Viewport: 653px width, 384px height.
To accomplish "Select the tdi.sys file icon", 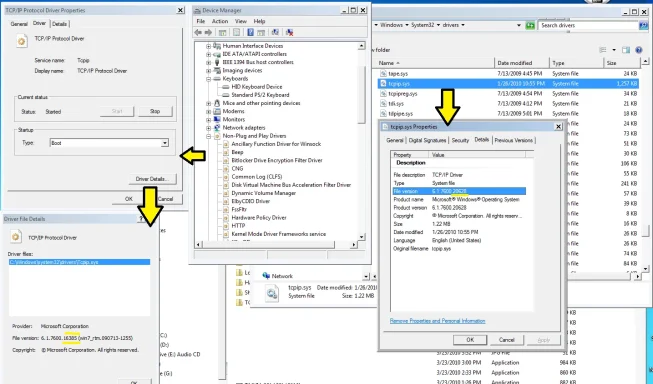I will click(383, 104).
